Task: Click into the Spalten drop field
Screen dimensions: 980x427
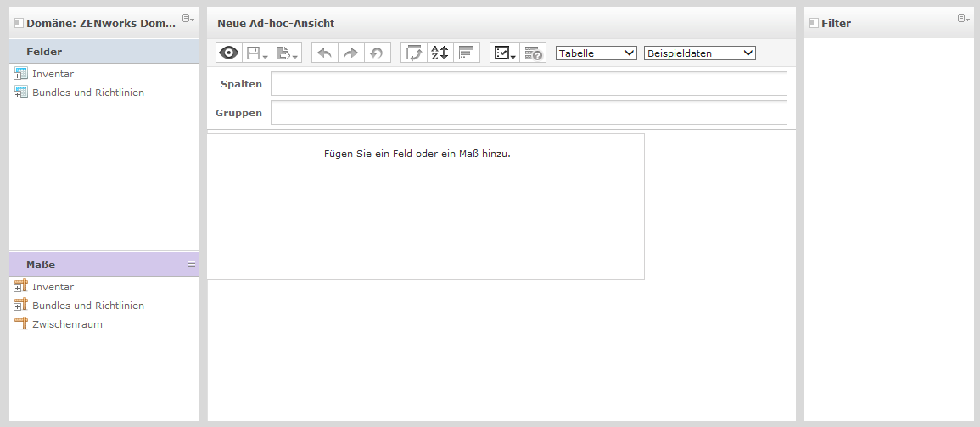Action: tap(529, 84)
